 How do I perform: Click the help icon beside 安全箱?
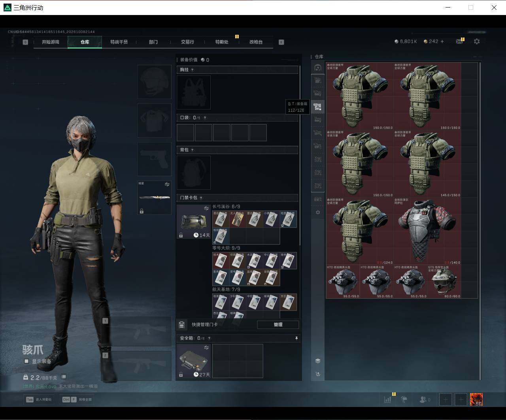209,338
